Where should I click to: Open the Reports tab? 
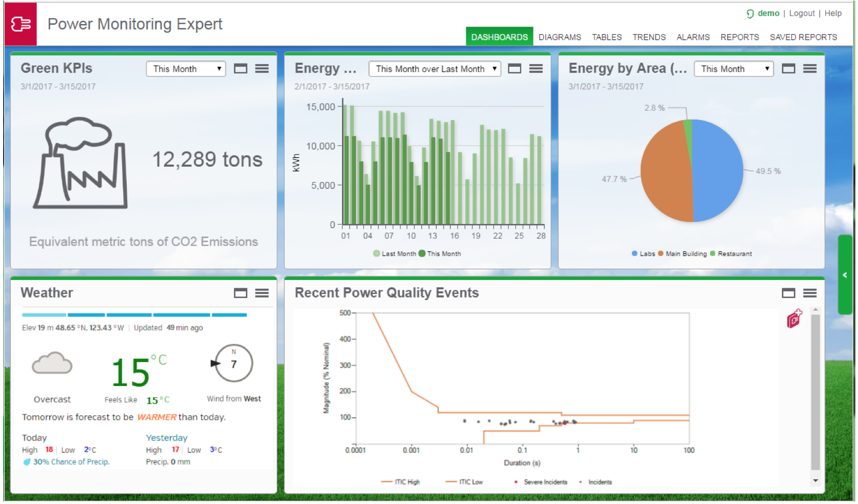(739, 37)
